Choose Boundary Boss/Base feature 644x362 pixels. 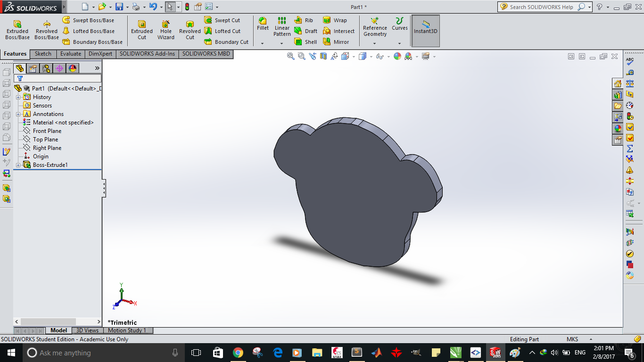(x=92, y=42)
